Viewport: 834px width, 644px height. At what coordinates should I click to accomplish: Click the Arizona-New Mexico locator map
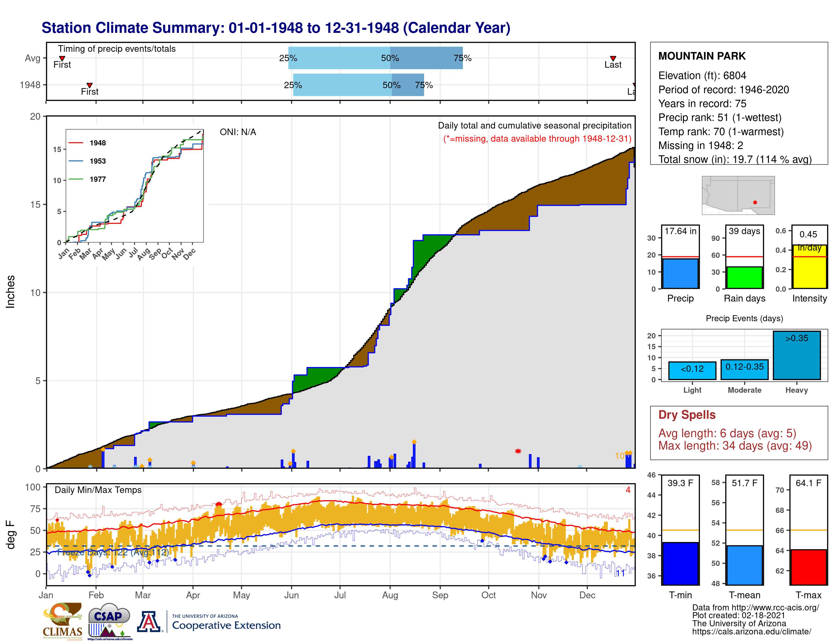(738, 195)
